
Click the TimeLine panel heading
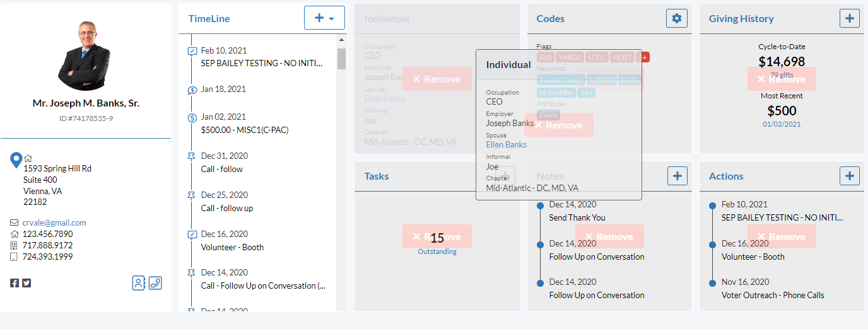209,18
